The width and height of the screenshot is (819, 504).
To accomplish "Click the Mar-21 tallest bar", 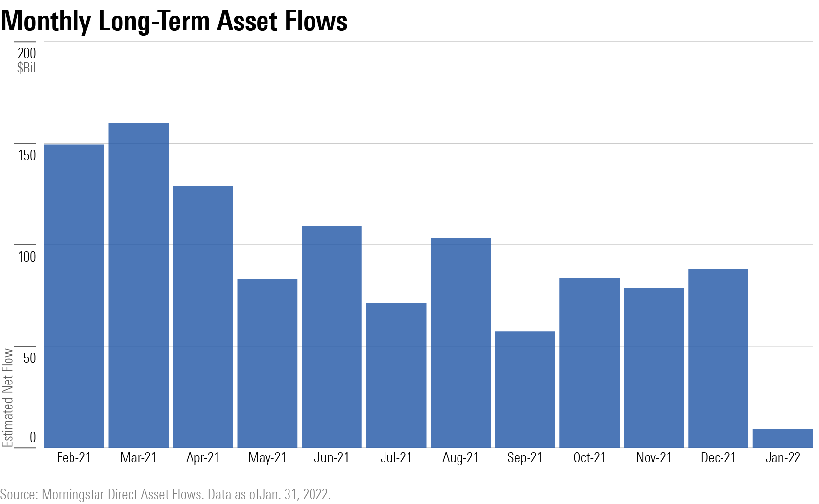I will (139, 285).
